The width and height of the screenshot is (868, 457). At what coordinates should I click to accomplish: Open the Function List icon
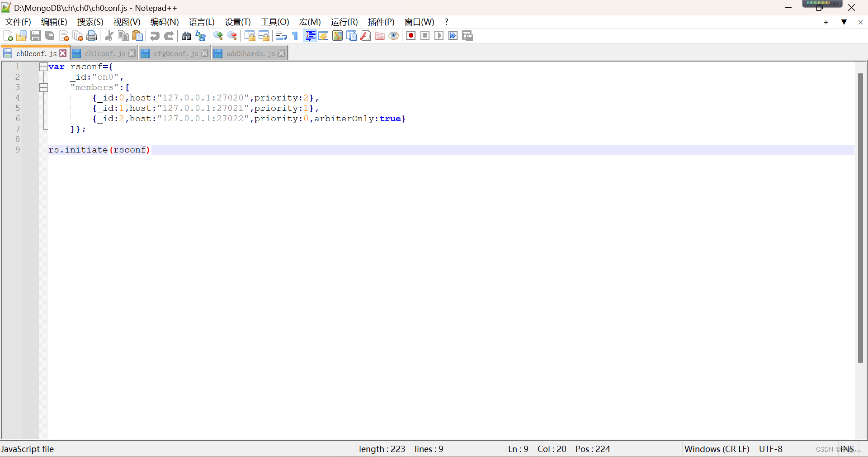tap(366, 36)
